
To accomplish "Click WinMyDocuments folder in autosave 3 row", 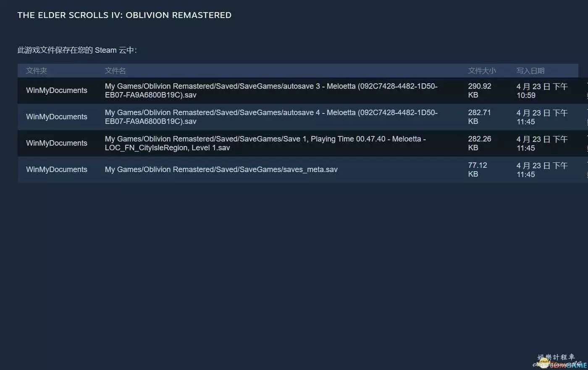I will coord(57,91).
